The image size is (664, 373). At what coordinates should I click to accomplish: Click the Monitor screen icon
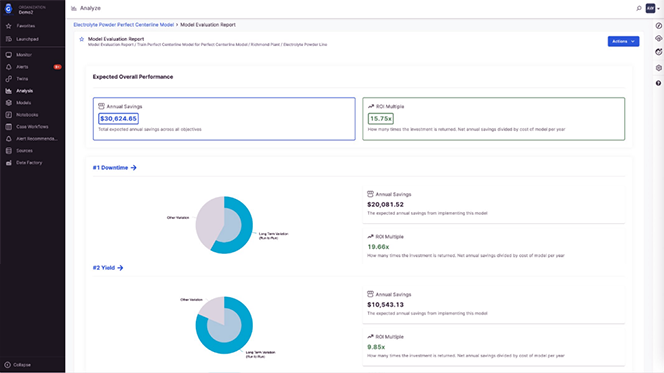tap(8, 55)
